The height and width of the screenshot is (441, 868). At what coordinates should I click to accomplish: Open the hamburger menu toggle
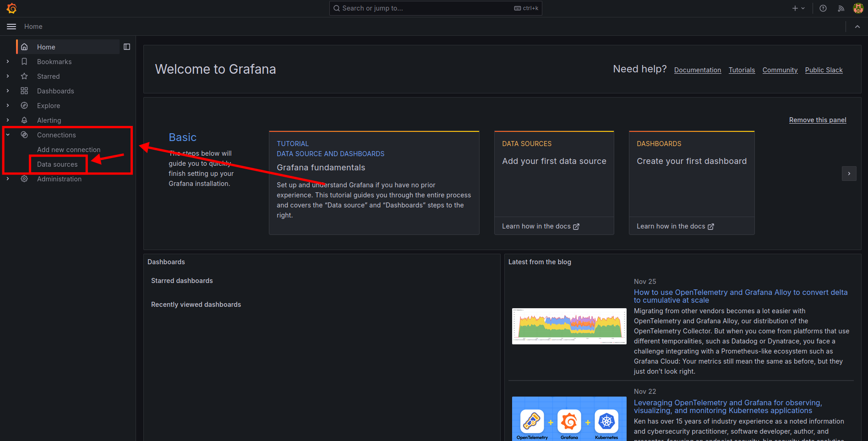click(x=11, y=27)
